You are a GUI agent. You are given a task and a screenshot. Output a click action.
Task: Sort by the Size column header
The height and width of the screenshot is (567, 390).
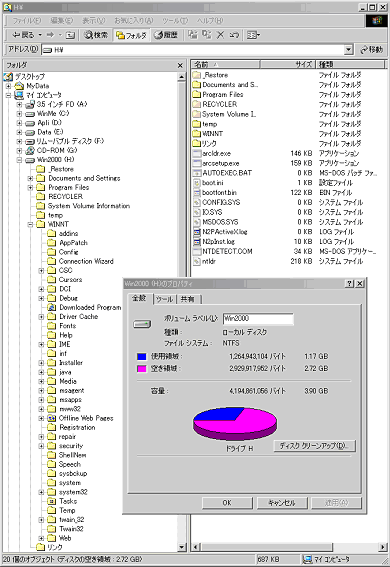point(287,64)
